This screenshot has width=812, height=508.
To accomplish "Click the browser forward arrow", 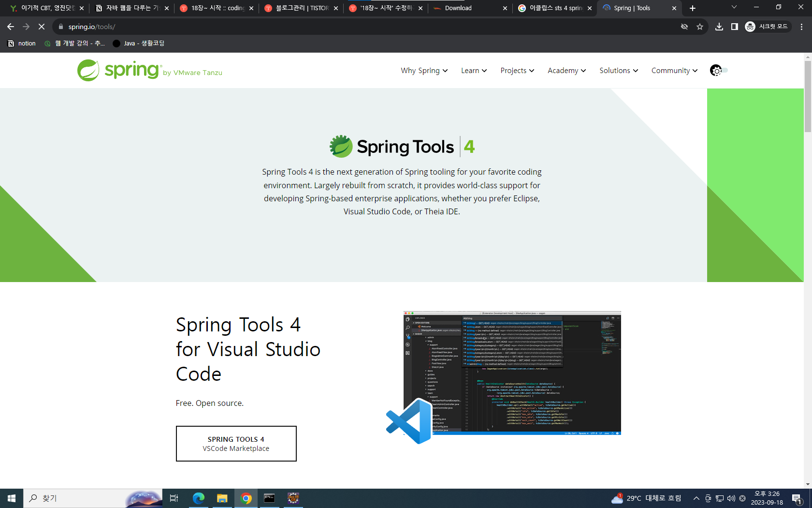I will [26, 27].
